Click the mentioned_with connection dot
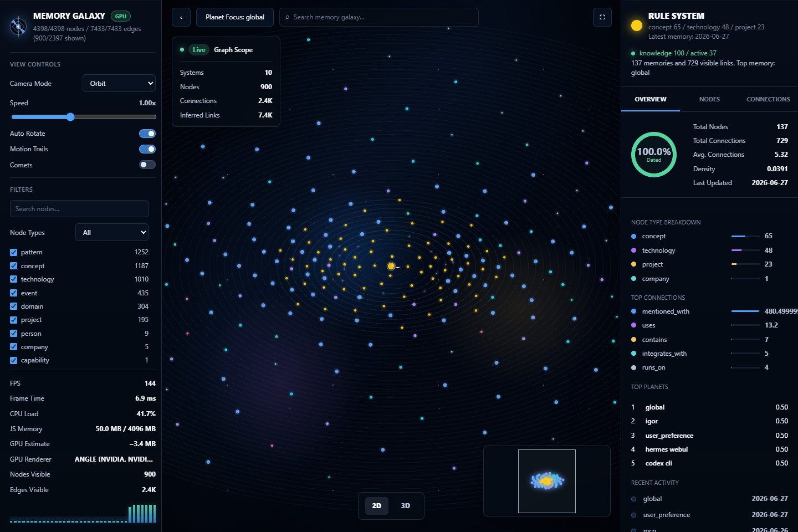The height and width of the screenshot is (532, 798). tap(634, 311)
